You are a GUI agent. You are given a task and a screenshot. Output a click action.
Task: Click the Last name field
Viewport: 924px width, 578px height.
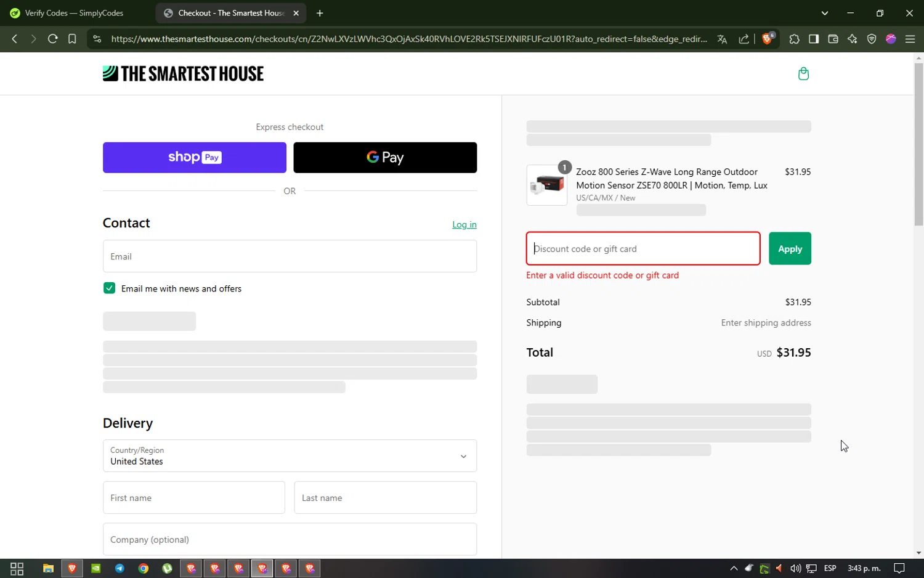click(x=386, y=498)
